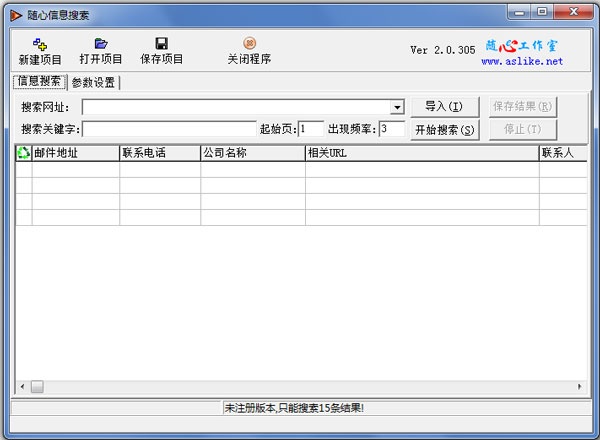This screenshot has width=600, height=440.
Task: Click the 关闭程序 close program icon
Action: [x=249, y=44]
